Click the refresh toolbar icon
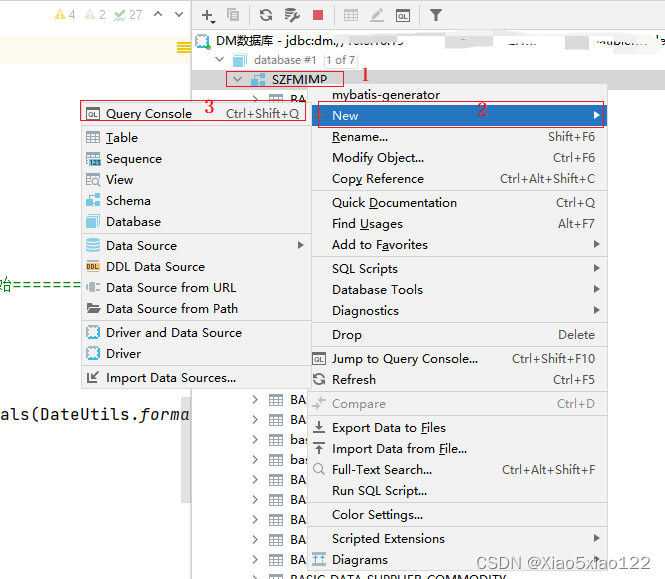Image resolution: width=665 pixels, height=579 pixels. click(266, 15)
